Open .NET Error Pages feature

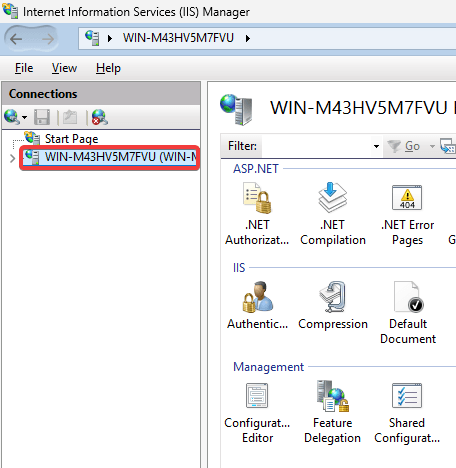click(407, 214)
